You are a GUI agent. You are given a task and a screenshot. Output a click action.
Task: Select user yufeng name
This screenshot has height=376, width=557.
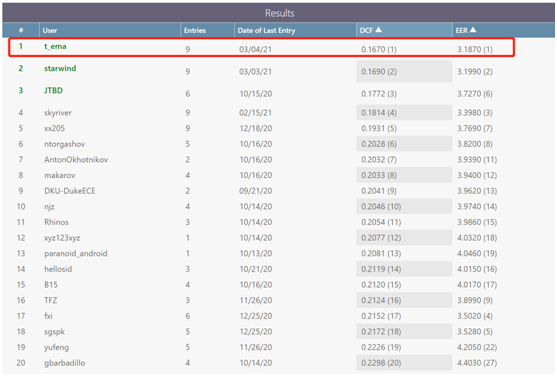tap(56, 347)
